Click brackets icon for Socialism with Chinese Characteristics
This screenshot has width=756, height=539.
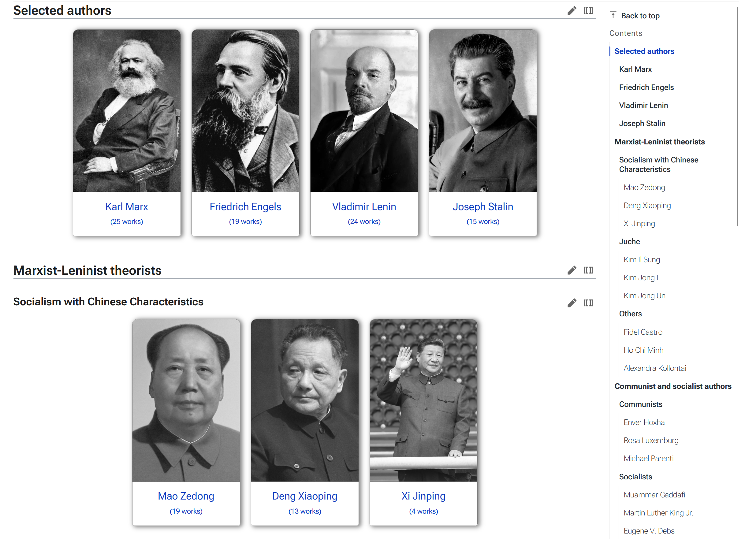(x=588, y=303)
